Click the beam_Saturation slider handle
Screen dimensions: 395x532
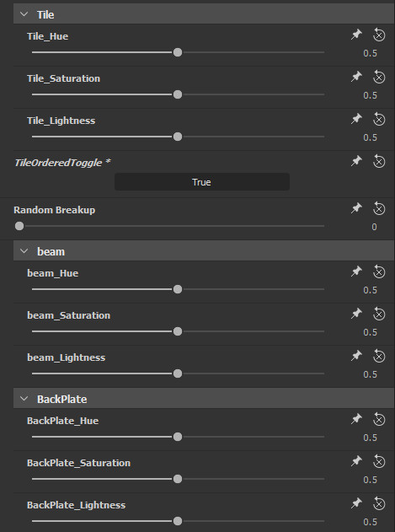178,331
